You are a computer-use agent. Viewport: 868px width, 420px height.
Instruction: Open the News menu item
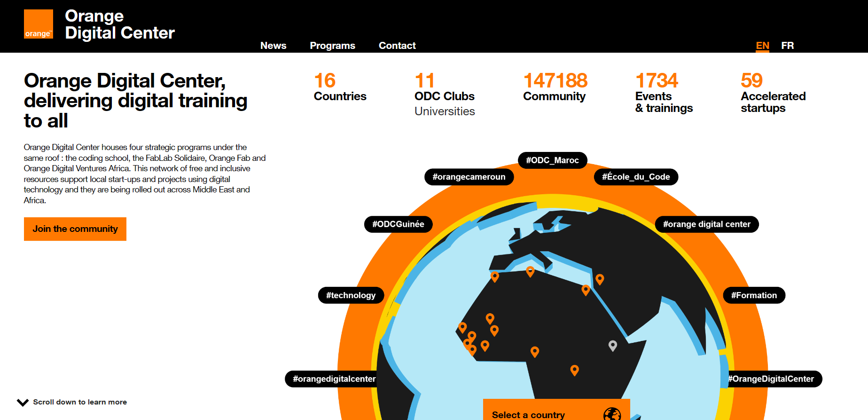(x=274, y=46)
